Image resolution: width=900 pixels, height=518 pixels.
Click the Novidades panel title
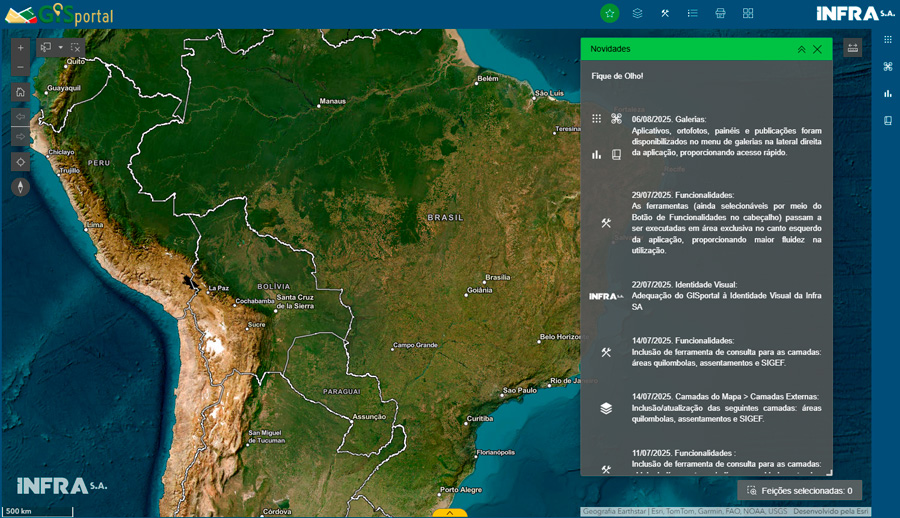610,49
